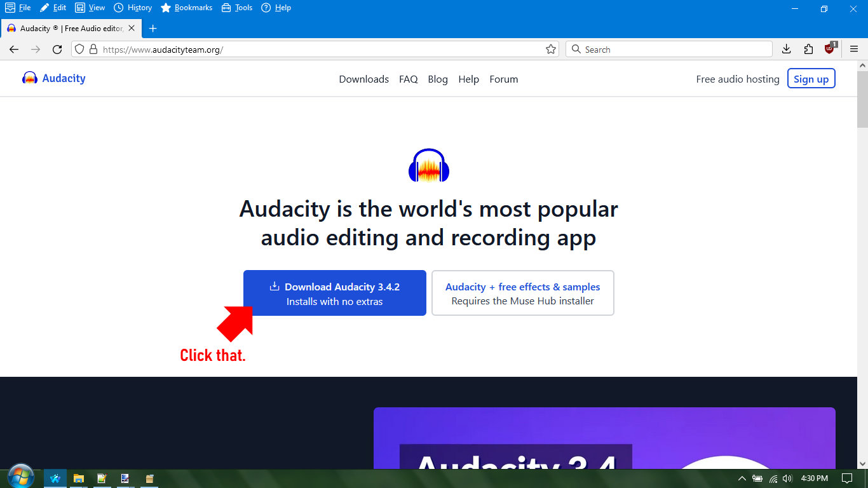Viewport: 868px width, 488px height.
Task: Click the 'Installs with no extras' text
Action: tap(335, 302)
